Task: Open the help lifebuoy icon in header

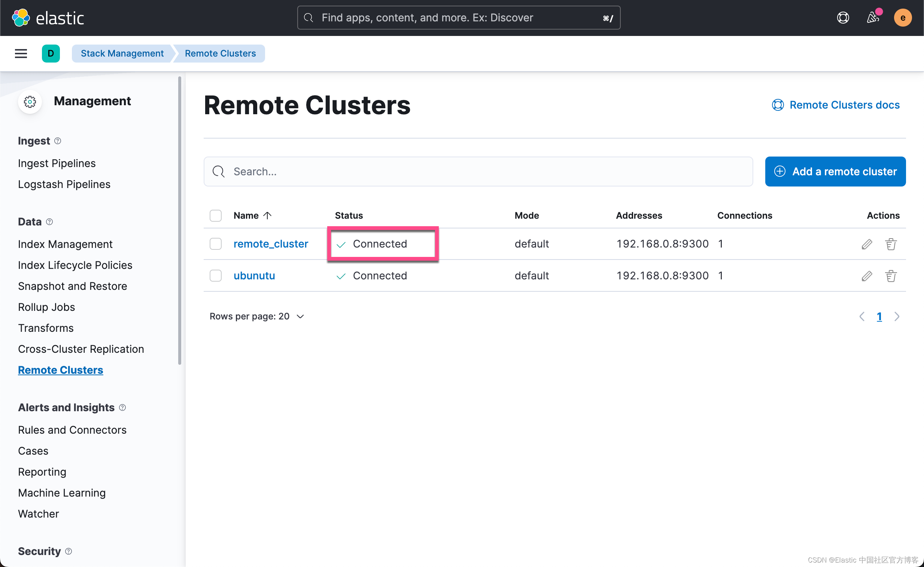Action: [843, 18]
